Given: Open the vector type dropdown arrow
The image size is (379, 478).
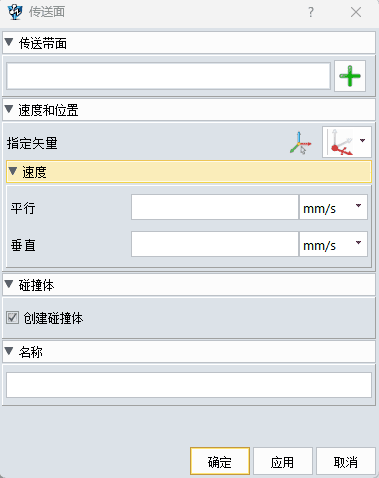Looking at the screenshot, I should point(362,141).
